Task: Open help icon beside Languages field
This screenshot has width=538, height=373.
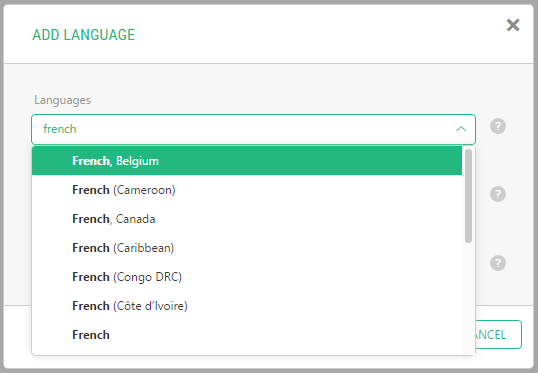Action: 498,126
